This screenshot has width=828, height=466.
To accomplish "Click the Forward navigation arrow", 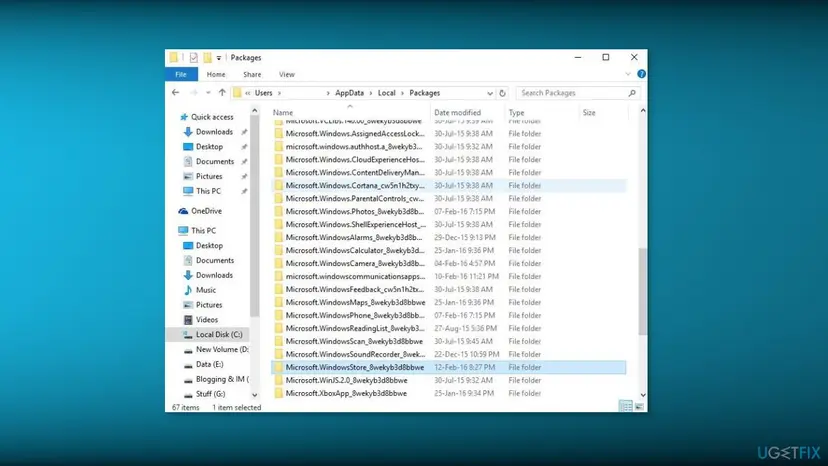I will 194,92.
